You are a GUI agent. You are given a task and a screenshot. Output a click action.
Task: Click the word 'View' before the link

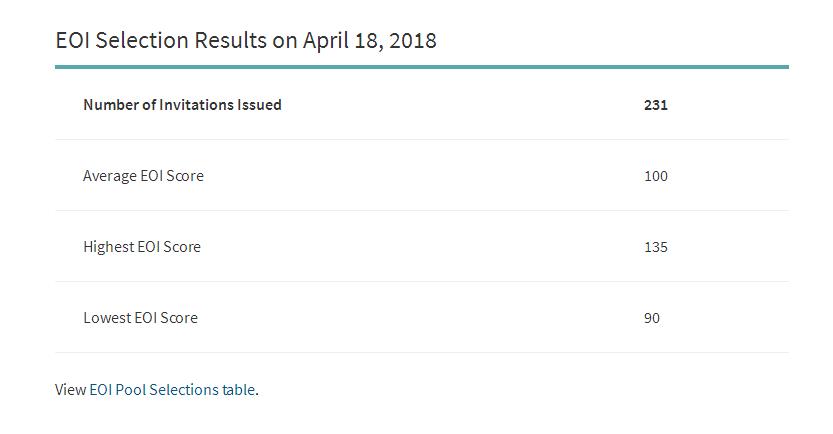70,390
